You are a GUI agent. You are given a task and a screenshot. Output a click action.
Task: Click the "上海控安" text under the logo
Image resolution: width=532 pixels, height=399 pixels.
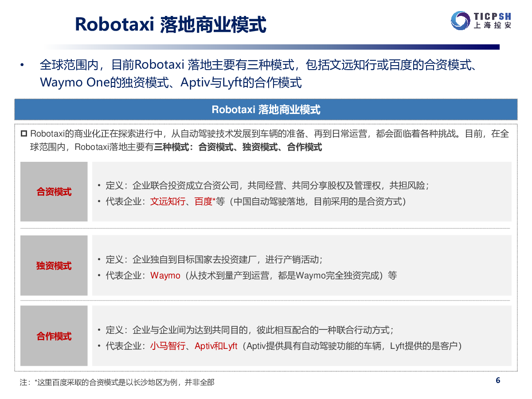click(493, 26)
